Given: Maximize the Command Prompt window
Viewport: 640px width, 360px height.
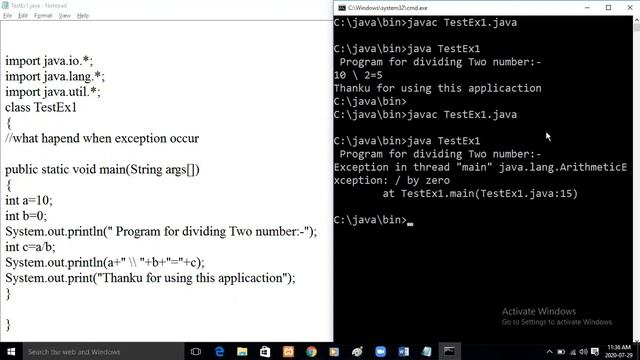Looking at the screenshot, I should pos(608,8).
